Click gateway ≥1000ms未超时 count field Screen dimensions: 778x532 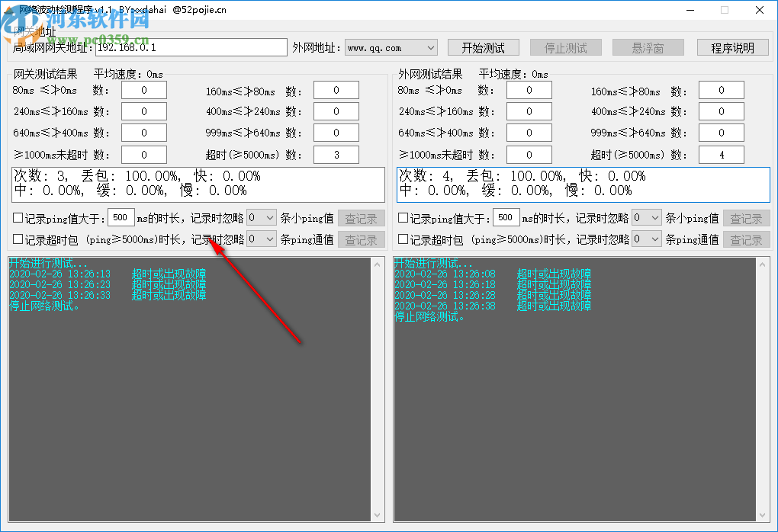pyautogui.click(x=144, y=155)
